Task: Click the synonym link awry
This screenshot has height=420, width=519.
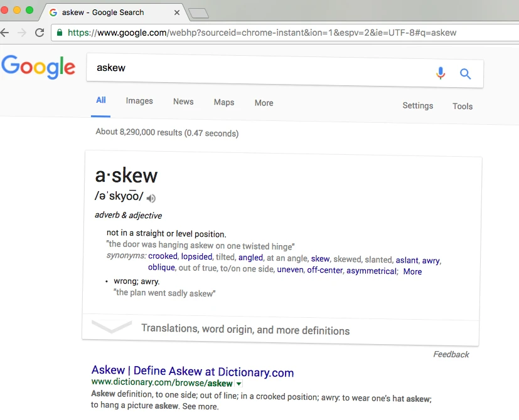Action: coord(431,261)
